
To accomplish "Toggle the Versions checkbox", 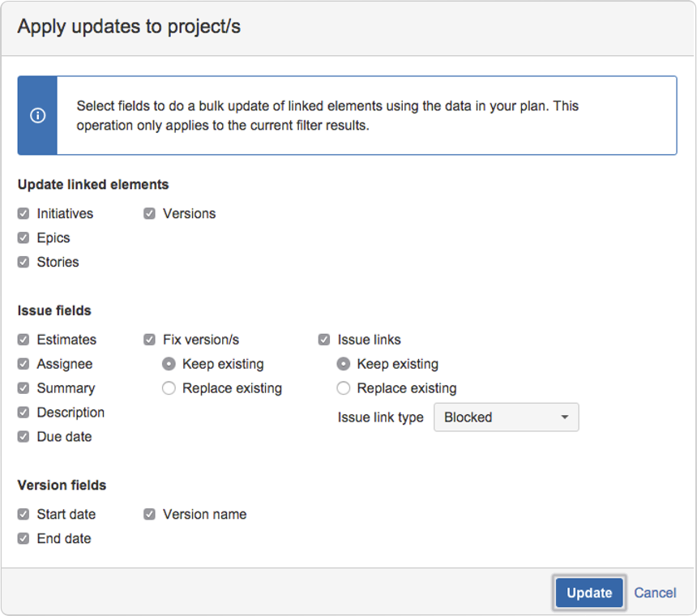I will click(149, 214).
